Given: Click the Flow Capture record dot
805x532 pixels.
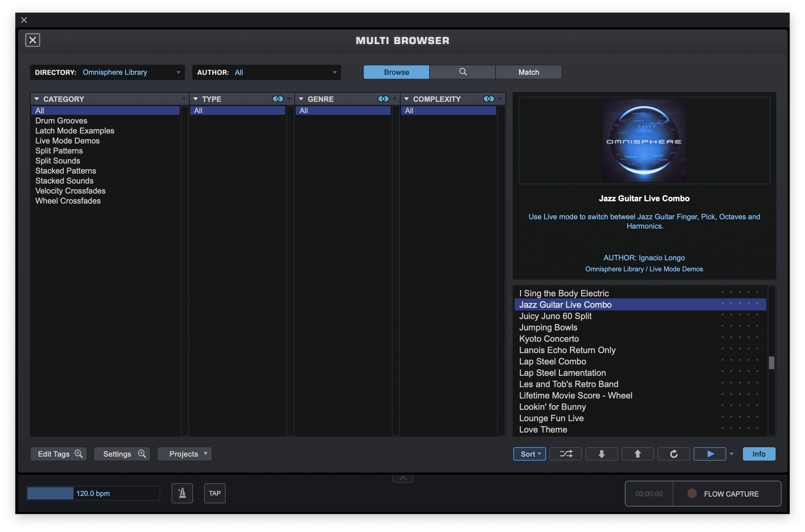Looking at the screenshot, I should [692, 493].
